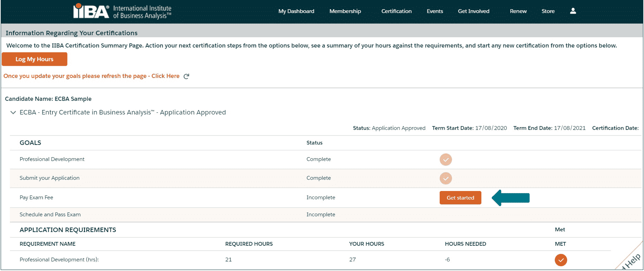The height and width of the screenshot is (271, 644).
Task: Open the Certification menu
Action: (x=397, y=11)
